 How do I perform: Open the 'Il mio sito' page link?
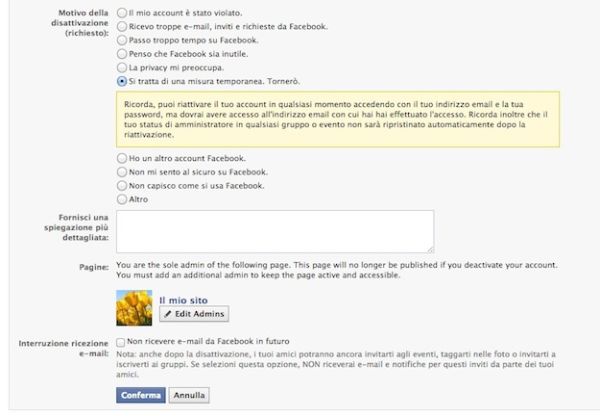click(x=181, y=299)
